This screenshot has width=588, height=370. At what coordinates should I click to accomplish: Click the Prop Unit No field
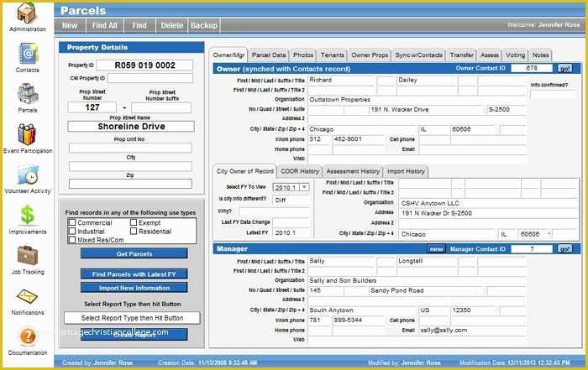(x=130, y=148)
